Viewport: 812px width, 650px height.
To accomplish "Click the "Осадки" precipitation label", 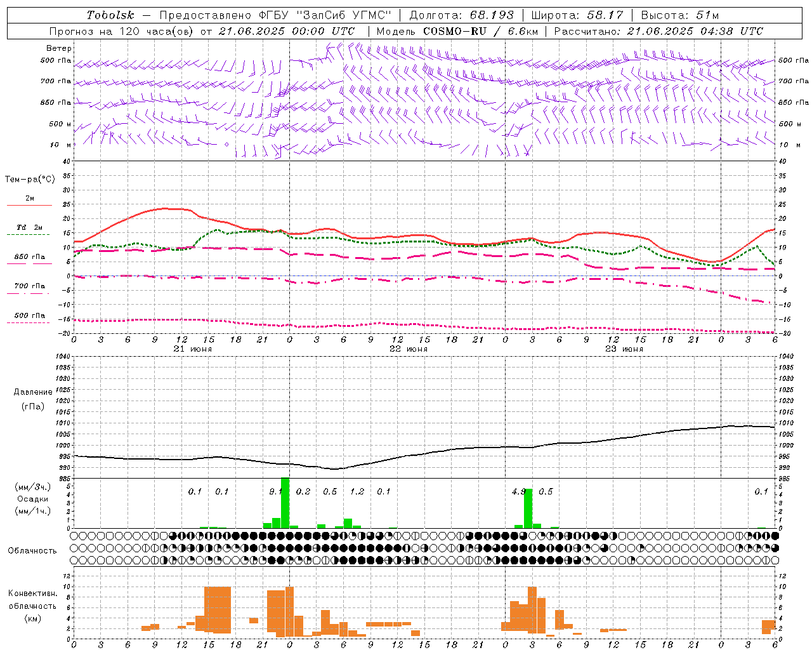I will click(33, 499).
